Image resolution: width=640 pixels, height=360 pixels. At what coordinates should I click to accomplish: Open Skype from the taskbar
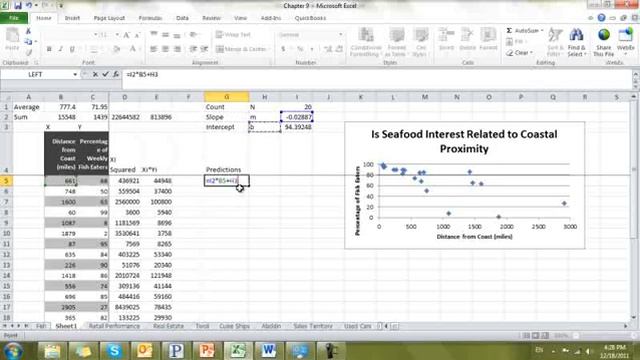[114, 351]
